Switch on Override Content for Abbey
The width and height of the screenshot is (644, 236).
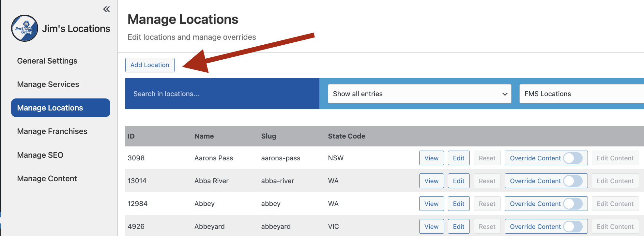coord(573,204)
